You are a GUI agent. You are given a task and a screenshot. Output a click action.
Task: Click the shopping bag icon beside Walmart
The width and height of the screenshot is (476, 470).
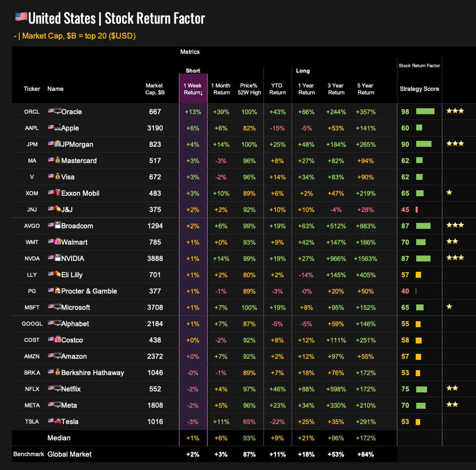click(58, 241)
